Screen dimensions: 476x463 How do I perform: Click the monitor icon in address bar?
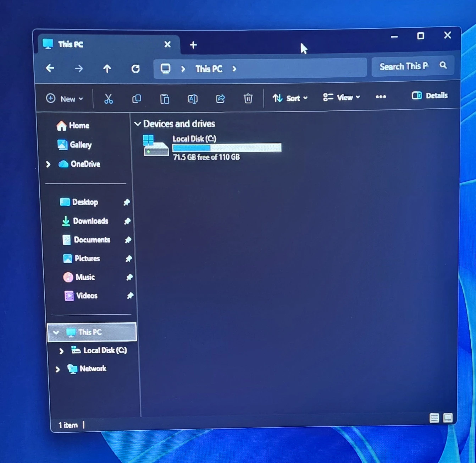166,69
